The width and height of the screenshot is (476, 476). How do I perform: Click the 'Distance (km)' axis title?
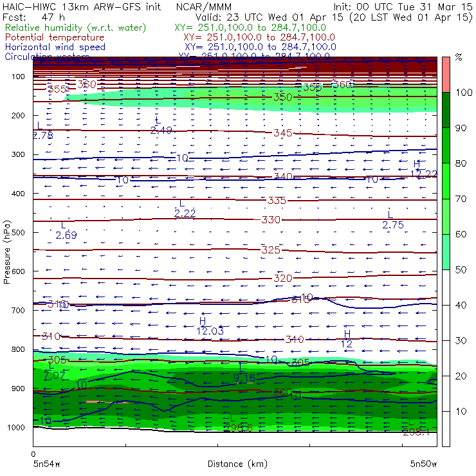point(237,464)
